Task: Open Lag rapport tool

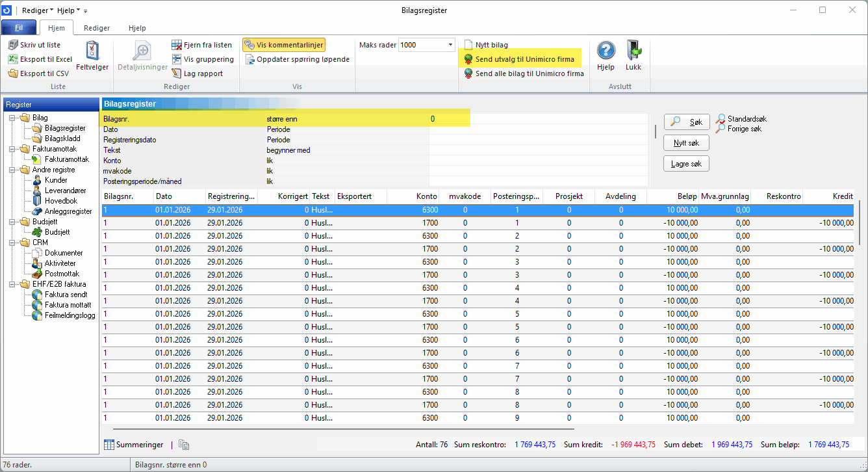Action: (x=177, y=73)
